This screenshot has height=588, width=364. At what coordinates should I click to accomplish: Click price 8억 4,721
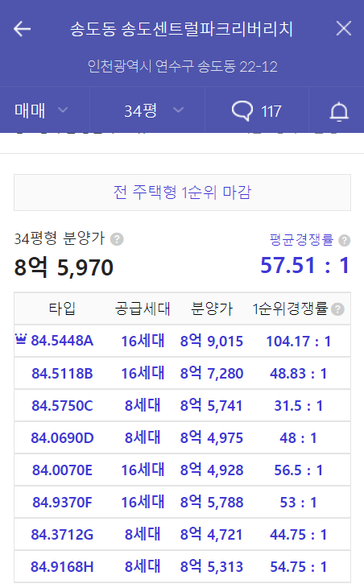tap(212, 534)
